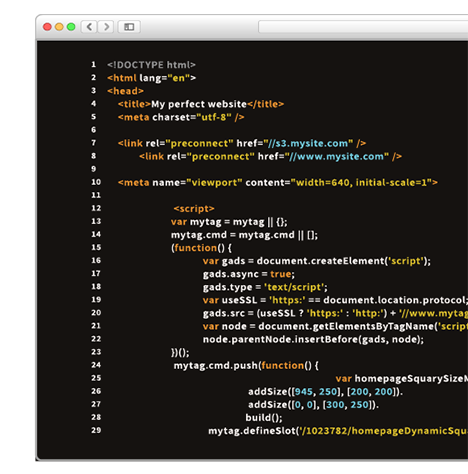468x474 pixels.
Task: Toggle the sidebar panel icon
Action: 129,27
